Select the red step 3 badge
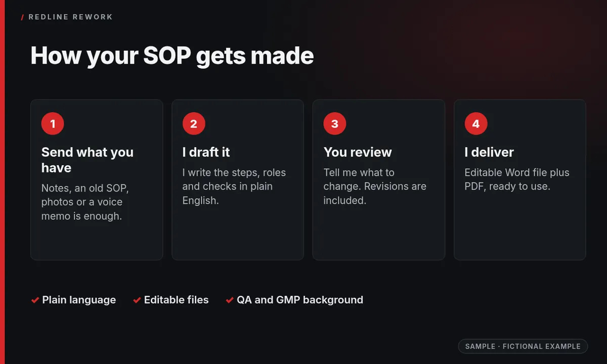The width and height of the screenshot is (607, 364). pos(335,123)
